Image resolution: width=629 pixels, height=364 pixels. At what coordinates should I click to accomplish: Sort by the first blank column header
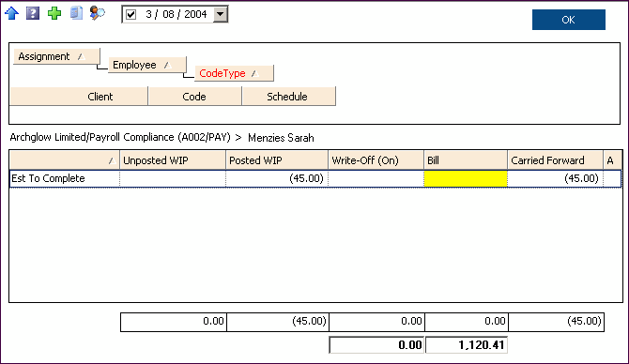coord(64,160)
